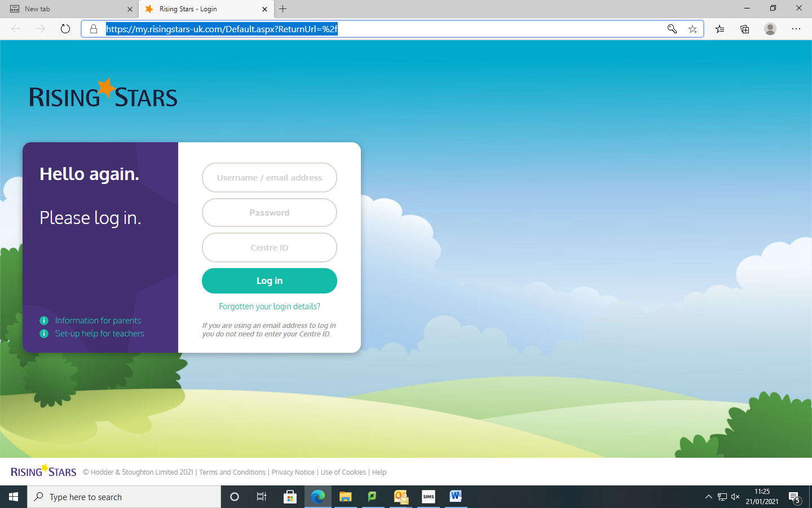Focus the Centre ID field

270,247
